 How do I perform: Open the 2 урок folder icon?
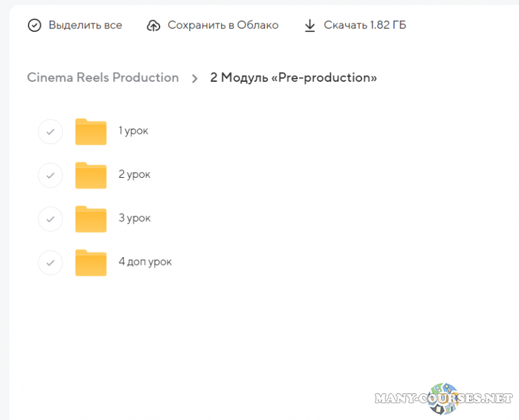[x=91, y=175]
